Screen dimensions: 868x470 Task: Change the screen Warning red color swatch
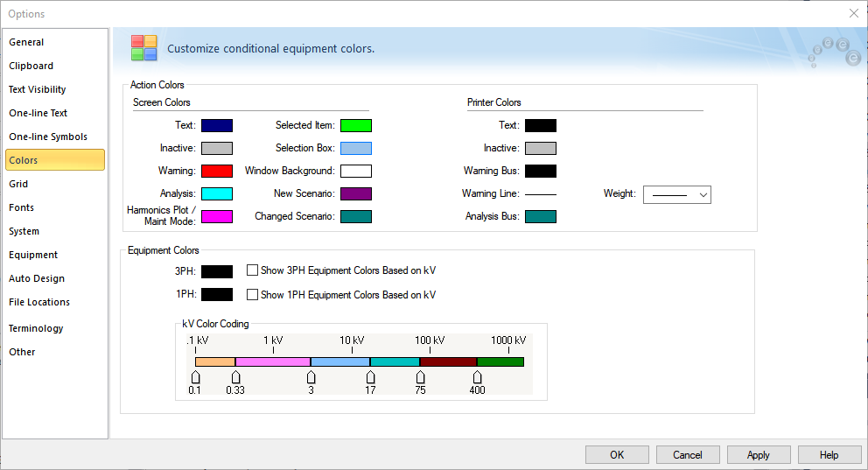[217, 172]
